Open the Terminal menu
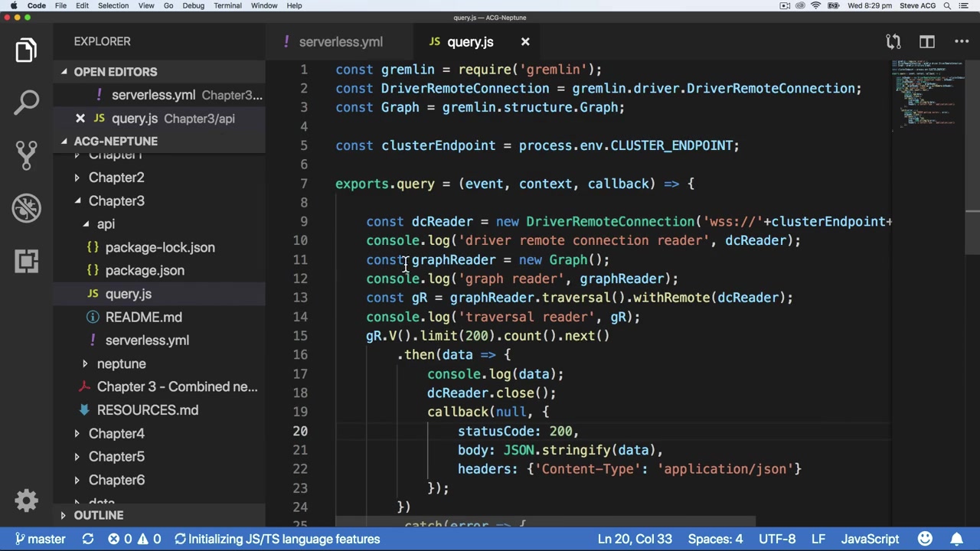Viewport: 980px width, 551px height. click(227, 5)
